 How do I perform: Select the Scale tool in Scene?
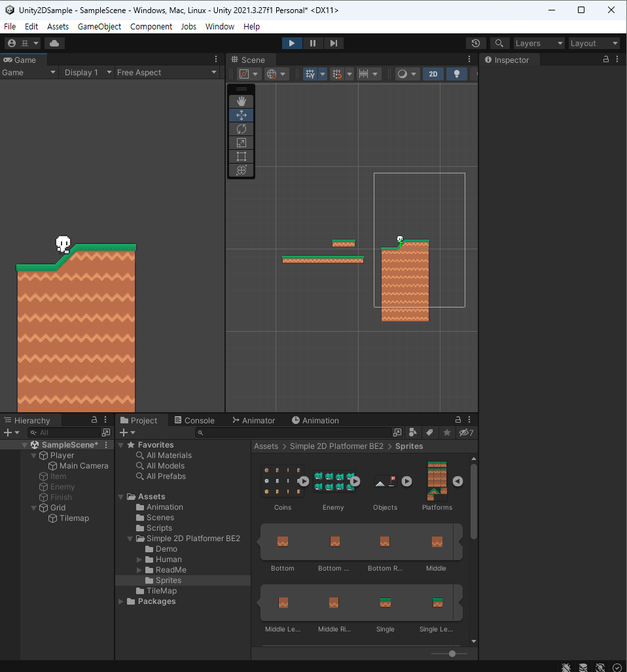point(242,142)
